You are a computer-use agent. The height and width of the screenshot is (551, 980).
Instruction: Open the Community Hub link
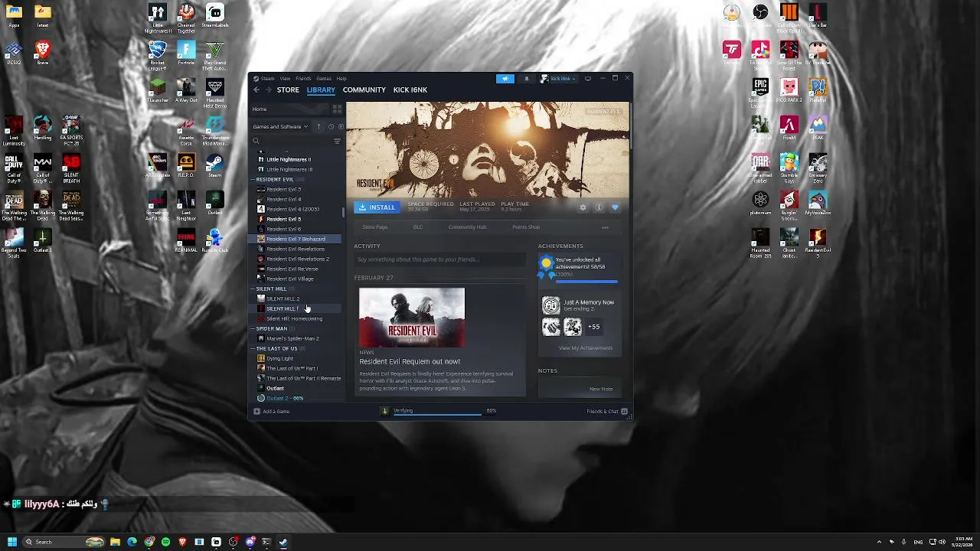tap(467, 227)
